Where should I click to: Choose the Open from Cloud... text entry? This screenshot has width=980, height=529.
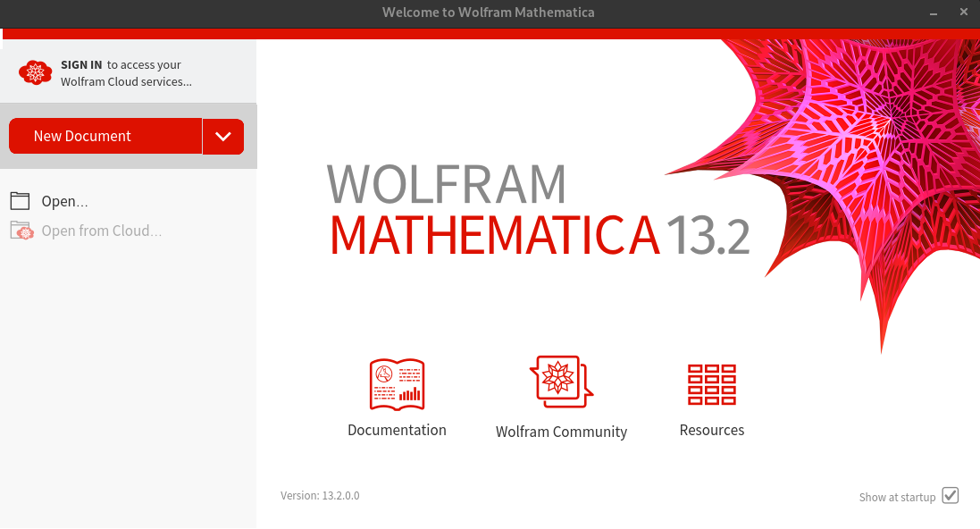click(101, 231)
